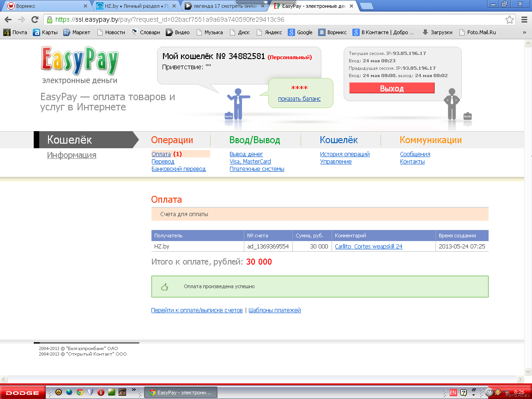Open the Chrome menu icon

coord(524,20)
